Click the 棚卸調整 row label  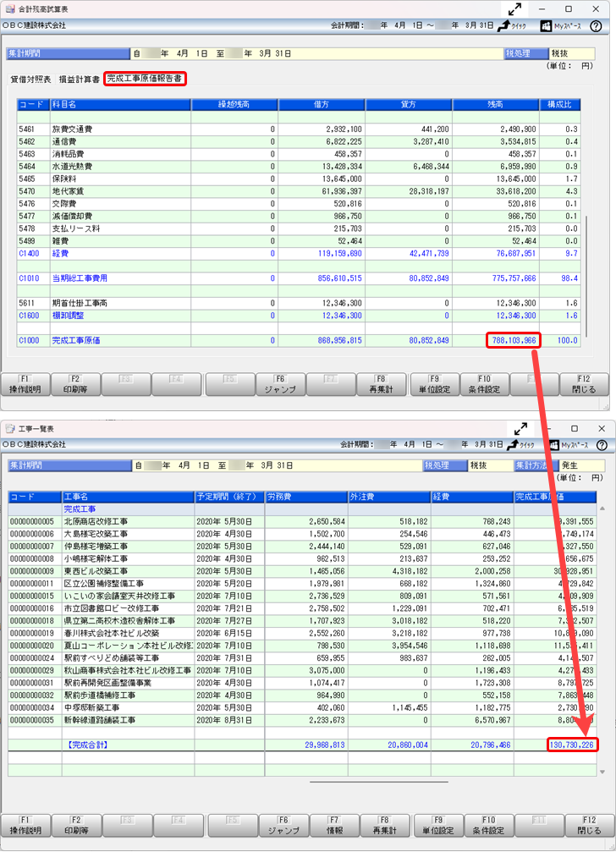coord(68,316)
